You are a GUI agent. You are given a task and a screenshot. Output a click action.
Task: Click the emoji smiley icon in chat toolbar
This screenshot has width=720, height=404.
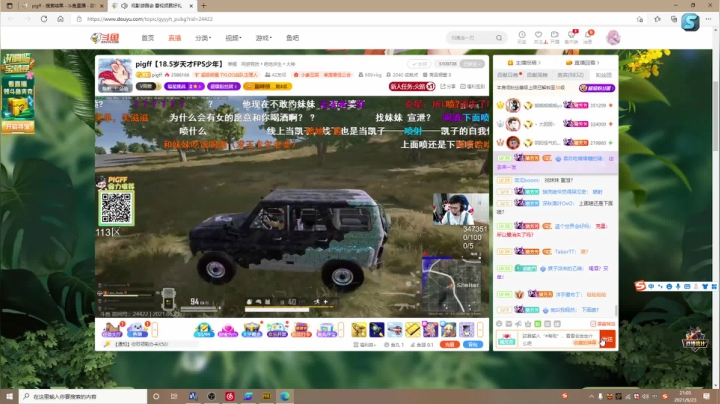click(499, 324)
